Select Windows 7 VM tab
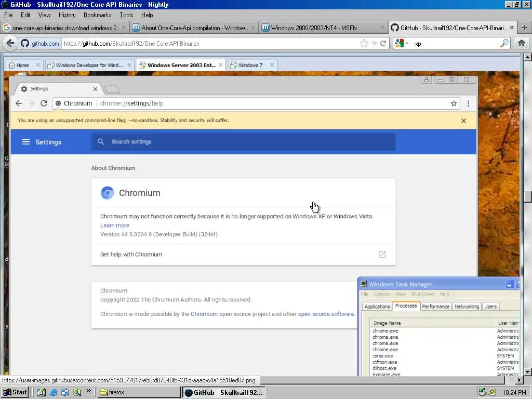Viewport: 532px width, 399px height. coord(252,65)
